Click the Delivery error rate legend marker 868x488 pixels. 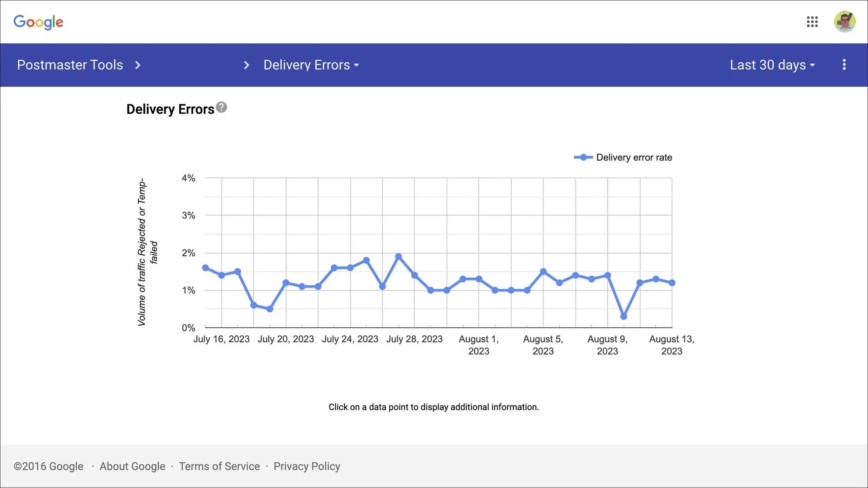pyautogui.click(x=583, y=157)
